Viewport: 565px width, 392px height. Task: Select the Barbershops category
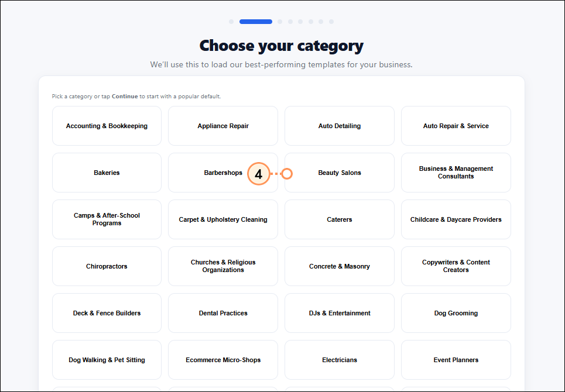(223, 173)
